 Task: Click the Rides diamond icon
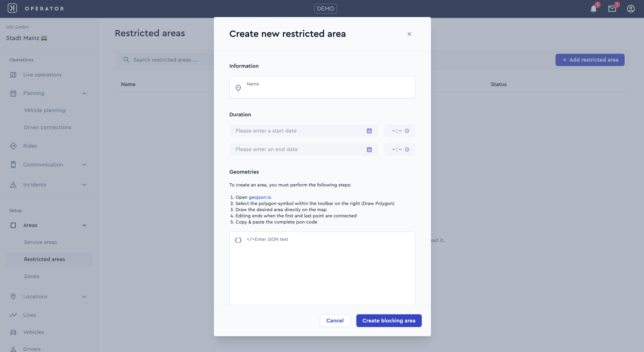tap(13, 146)
